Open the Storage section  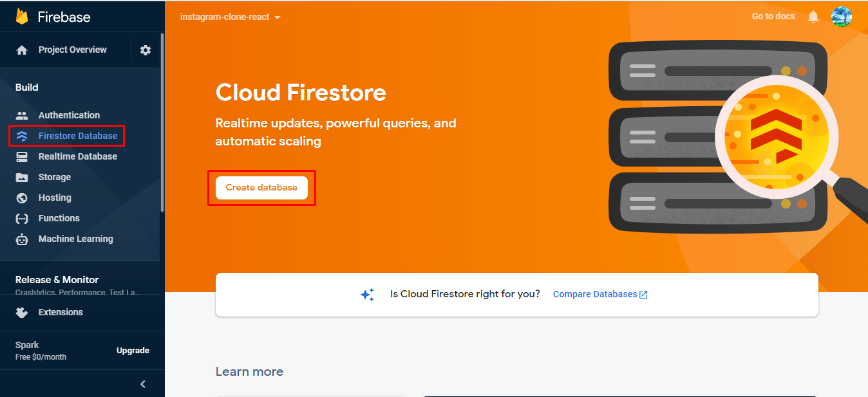(x=55, y=177)
